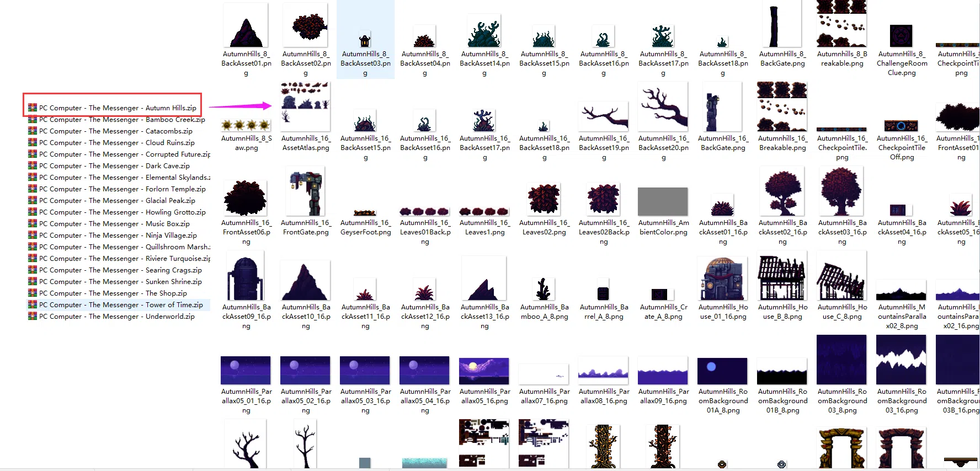Viewport: 980px width, 471px height.
Task: Open AutumnHills_8_Breakable.png thumbnail
Action: pos(841,24)
